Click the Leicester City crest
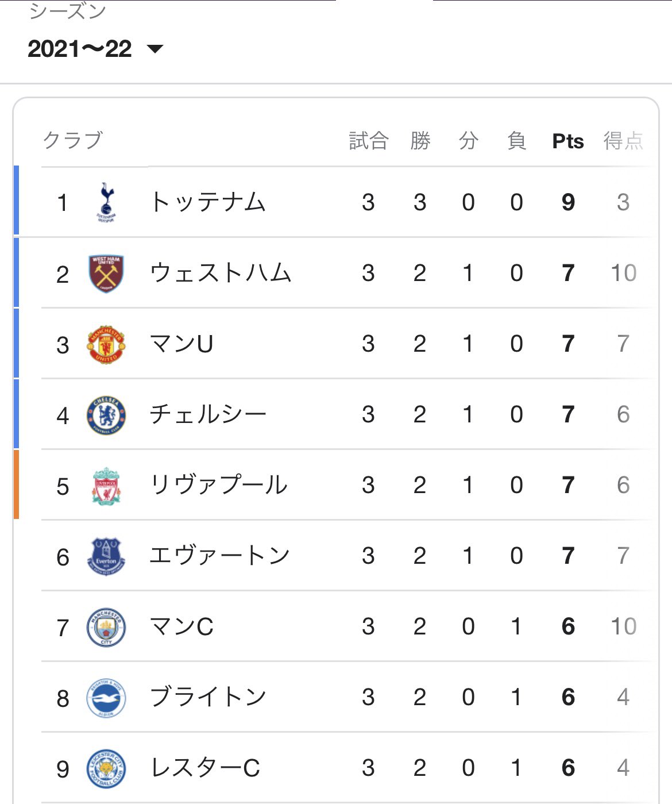The image size is (672, 804). click(x=106, y=768)
